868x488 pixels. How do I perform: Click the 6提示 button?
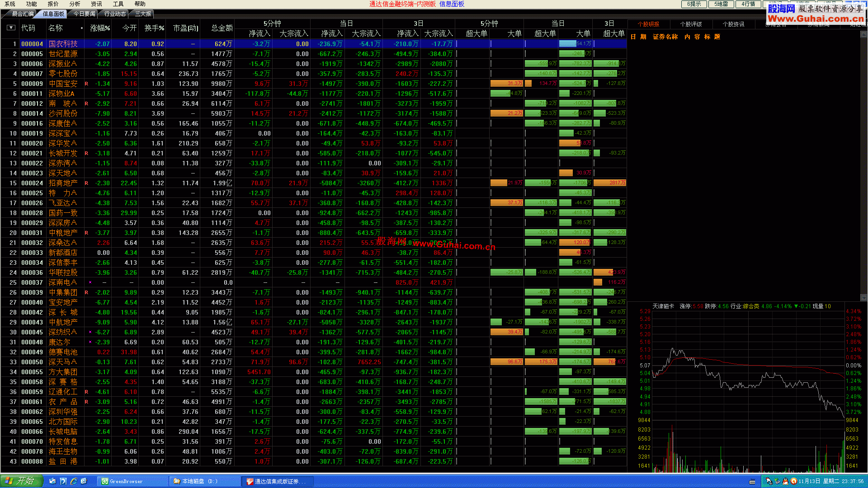[x=694, y=4]
